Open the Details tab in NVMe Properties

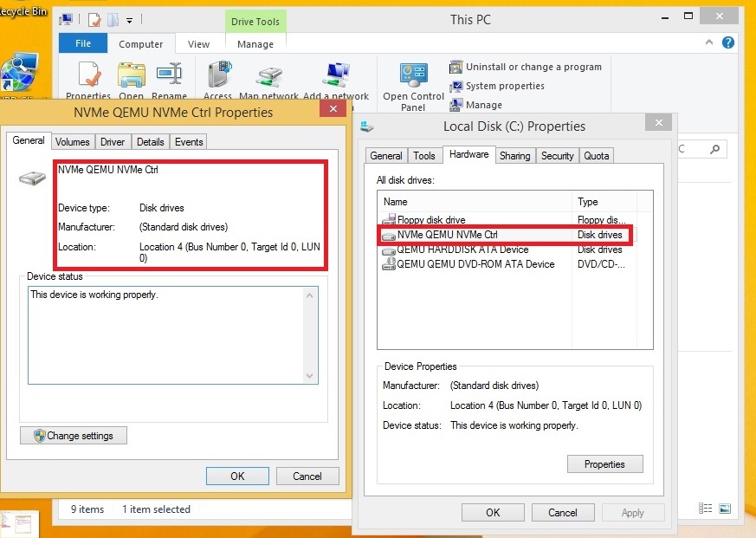[x=151, y=142]
